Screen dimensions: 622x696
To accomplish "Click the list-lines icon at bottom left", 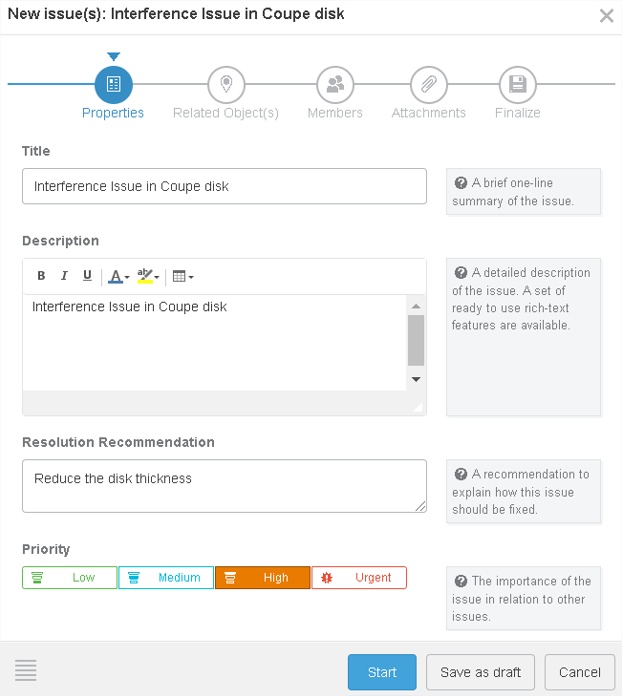I will (26, 671).
